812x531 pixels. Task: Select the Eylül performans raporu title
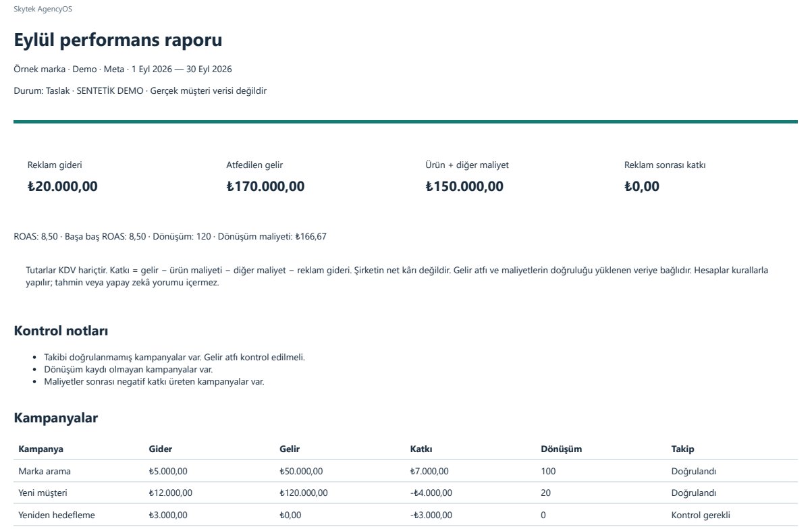click(118, 40)
